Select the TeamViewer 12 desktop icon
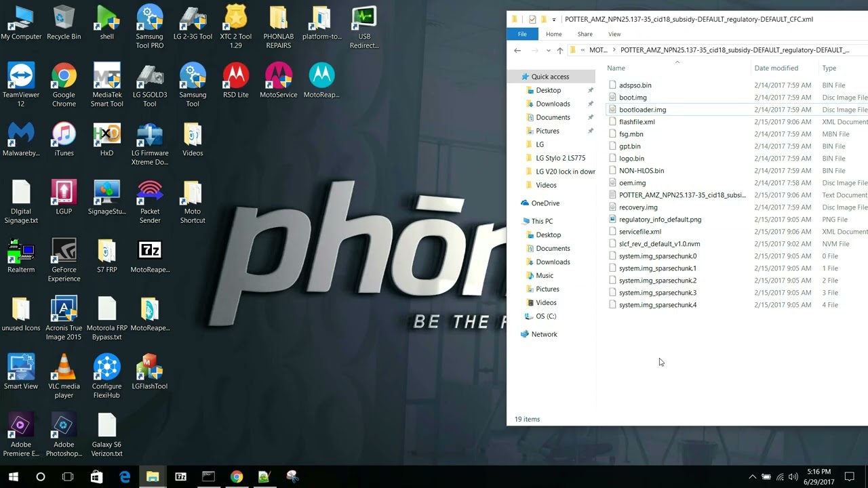 21,85
